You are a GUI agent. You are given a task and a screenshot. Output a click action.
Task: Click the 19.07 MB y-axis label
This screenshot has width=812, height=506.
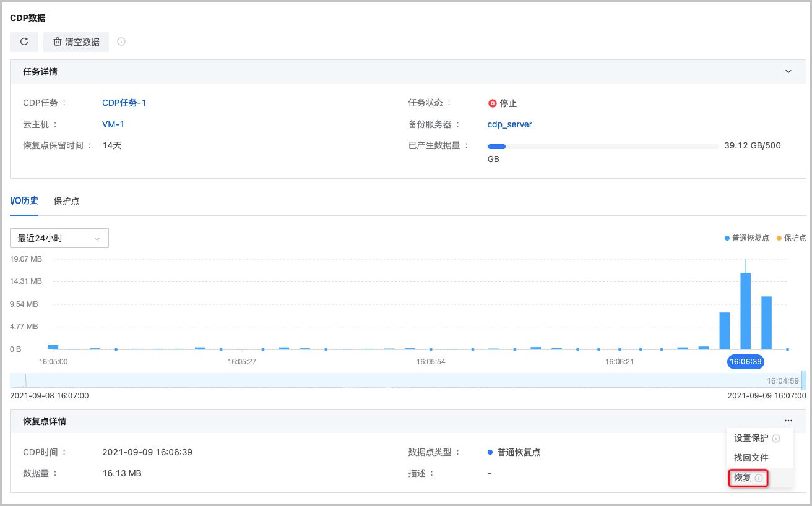click(26, 259)
